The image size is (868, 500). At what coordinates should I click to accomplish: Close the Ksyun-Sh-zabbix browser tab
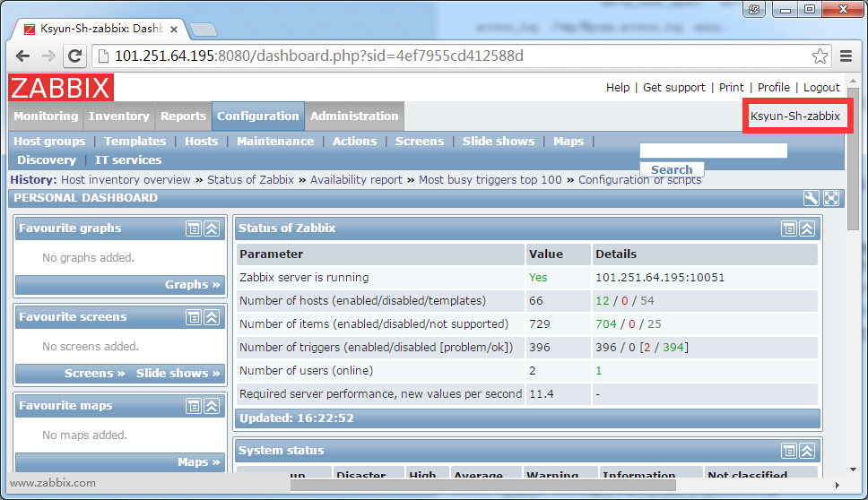[174, 30]
